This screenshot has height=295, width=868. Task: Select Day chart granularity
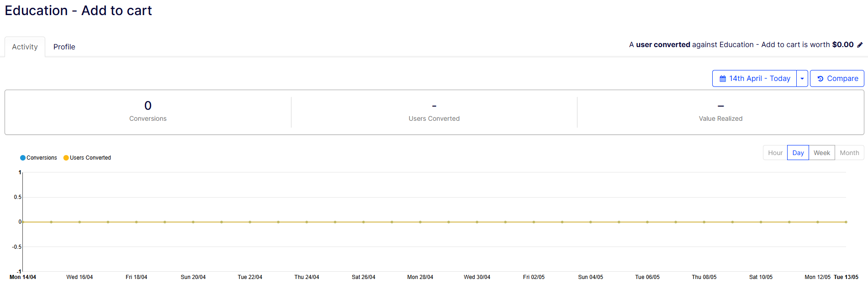[798, 153]
